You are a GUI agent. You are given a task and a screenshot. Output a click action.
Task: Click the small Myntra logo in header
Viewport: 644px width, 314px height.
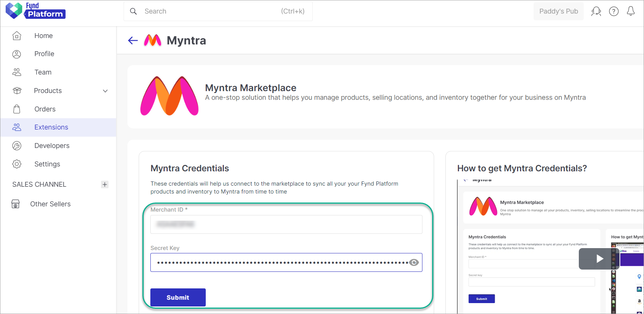click(x=153, y=40)
